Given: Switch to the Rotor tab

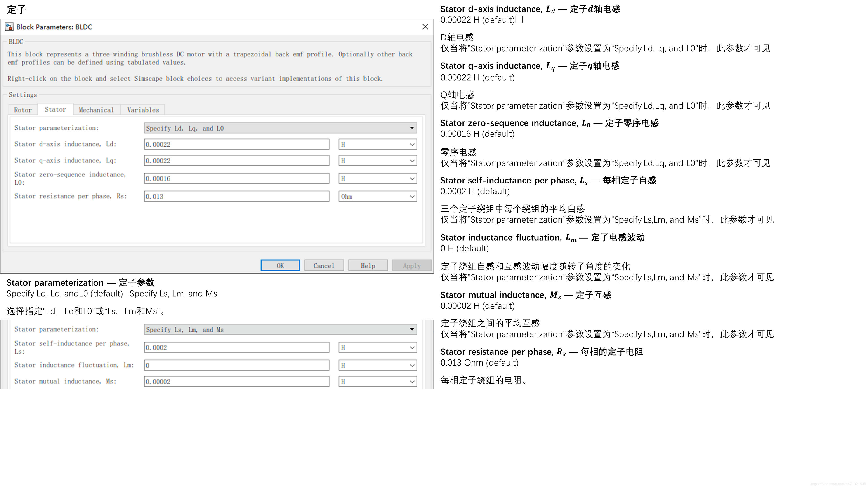Looking at the screenshot, I should 23,110.
